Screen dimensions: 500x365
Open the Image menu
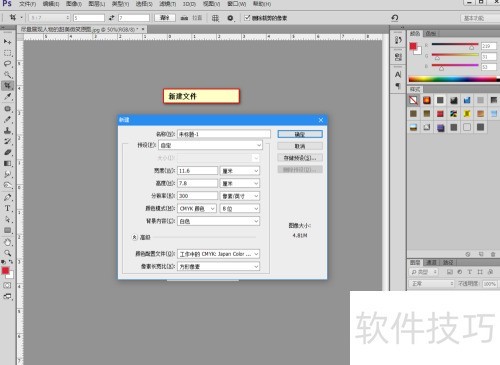point(74,4)
